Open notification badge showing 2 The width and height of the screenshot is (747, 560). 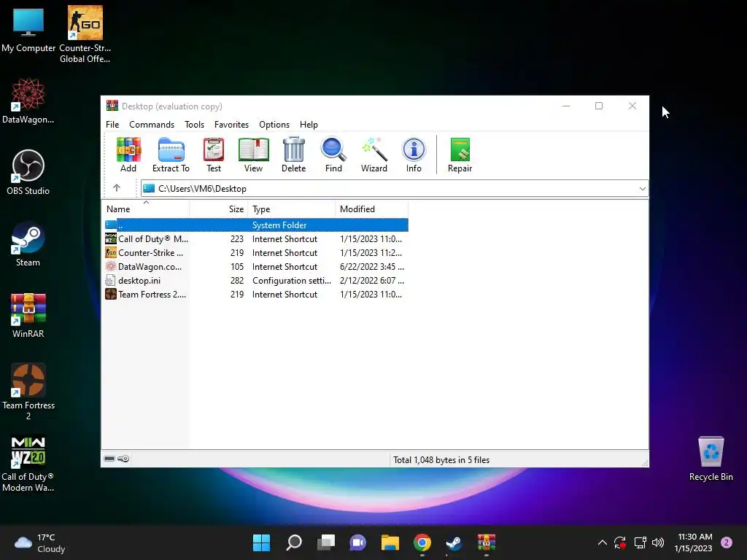[x=727, y=542]
